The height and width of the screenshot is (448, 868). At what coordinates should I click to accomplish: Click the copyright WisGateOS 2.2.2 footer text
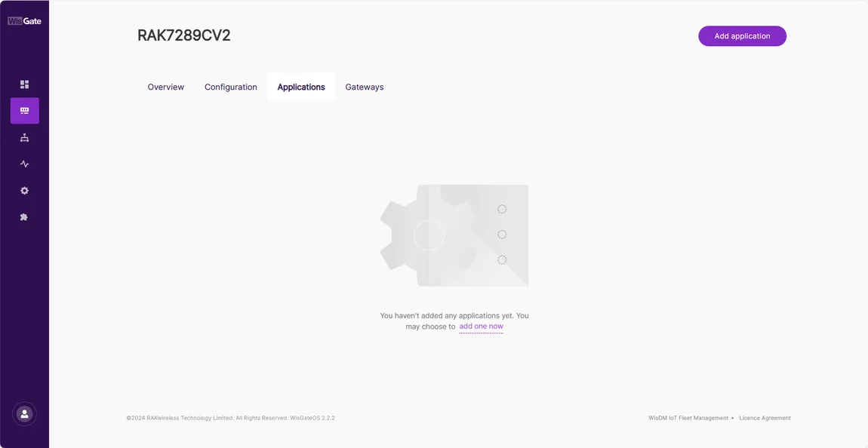(x=230, y=418)
